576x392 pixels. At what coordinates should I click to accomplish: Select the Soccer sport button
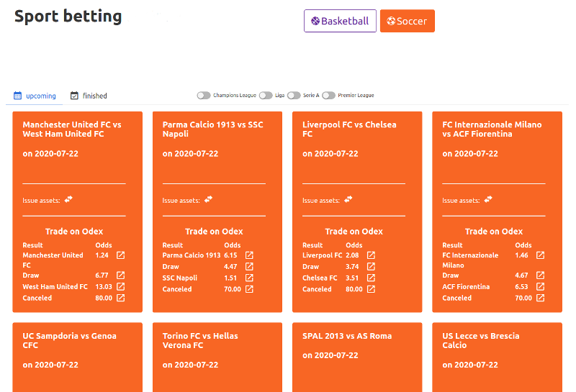tap(408, 21)
